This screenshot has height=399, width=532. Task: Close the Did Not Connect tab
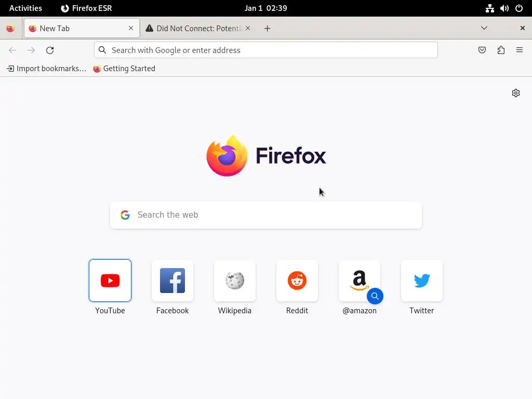[x=248, y=28]
